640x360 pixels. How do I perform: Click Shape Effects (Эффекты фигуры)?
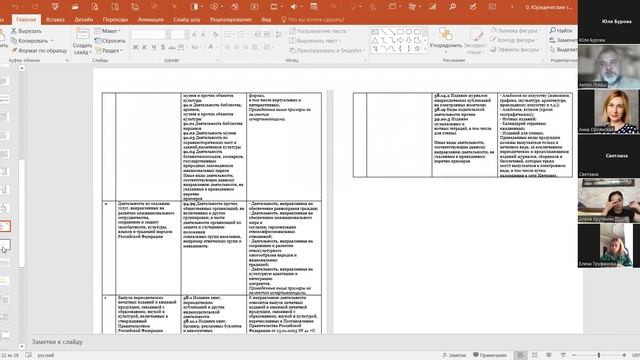coord(515,49)
